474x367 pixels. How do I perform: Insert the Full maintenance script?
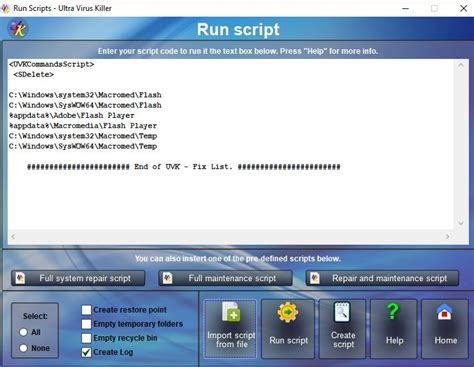pyautogui.click(x=226, y=278)
